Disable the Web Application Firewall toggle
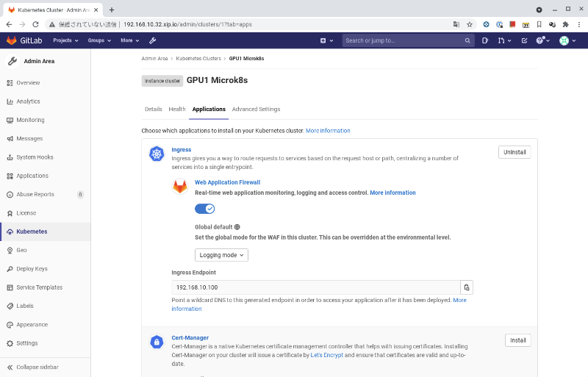The width and height of the screenshot is (588, 377). click(204, 209)
